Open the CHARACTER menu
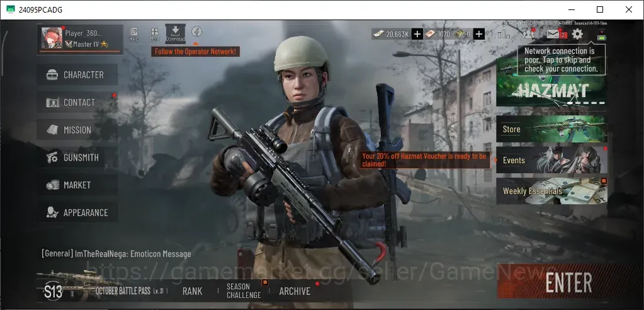The height and width of the screenshot is (310, 644). [77, 75]
